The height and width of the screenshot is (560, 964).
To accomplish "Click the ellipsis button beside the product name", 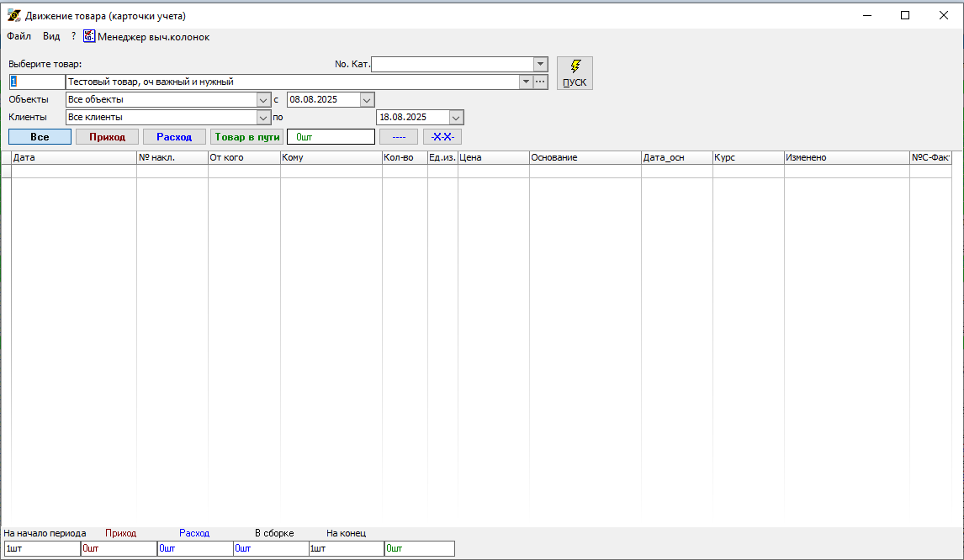I will pos(541,82).
